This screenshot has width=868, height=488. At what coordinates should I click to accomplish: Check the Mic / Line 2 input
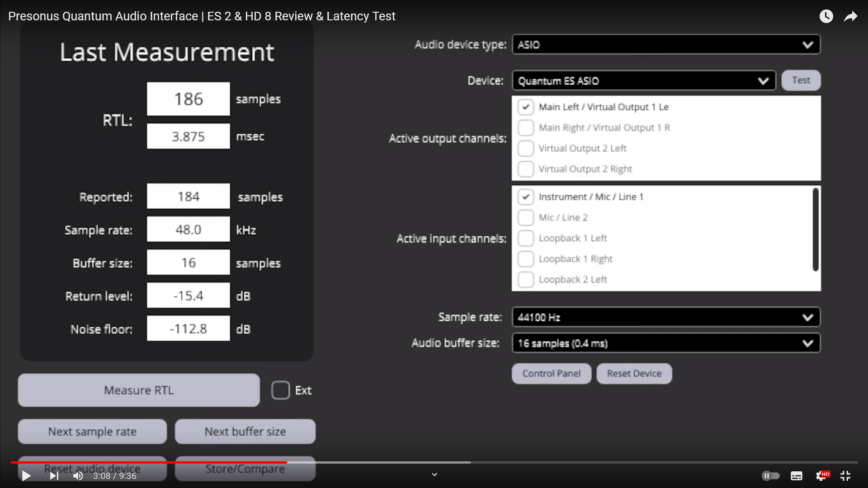[x=526, y=218]
